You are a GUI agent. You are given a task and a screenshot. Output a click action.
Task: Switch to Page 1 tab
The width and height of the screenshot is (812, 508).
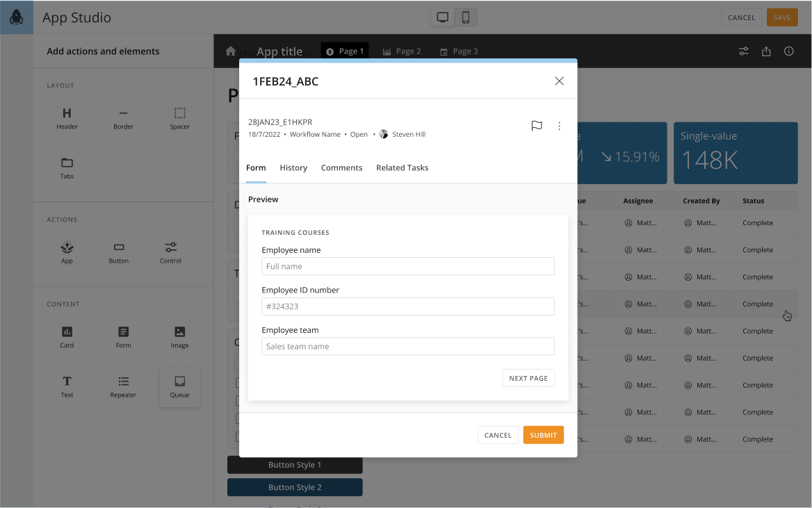(x=345, y=51)
